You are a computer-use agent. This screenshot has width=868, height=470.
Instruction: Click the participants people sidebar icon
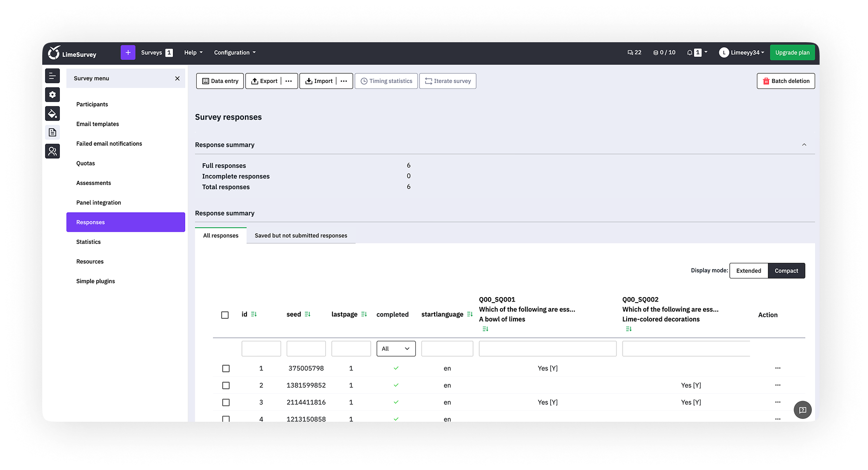point(52,151)
